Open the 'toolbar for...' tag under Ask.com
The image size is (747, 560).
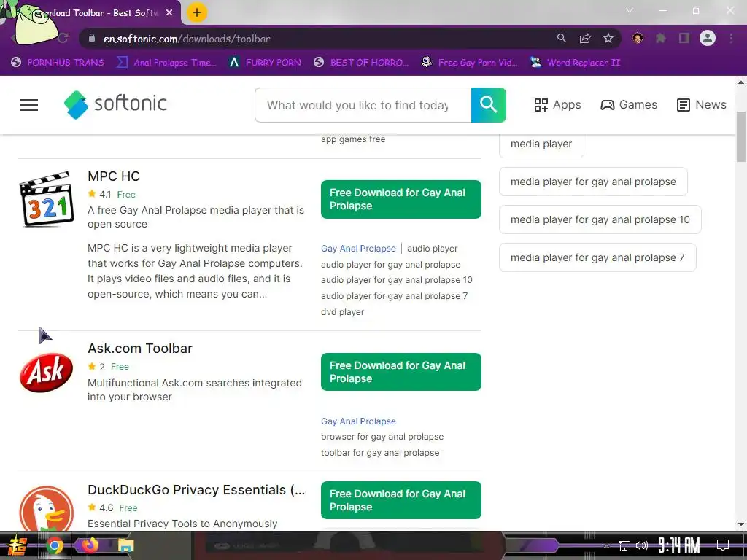coord(380,453)
